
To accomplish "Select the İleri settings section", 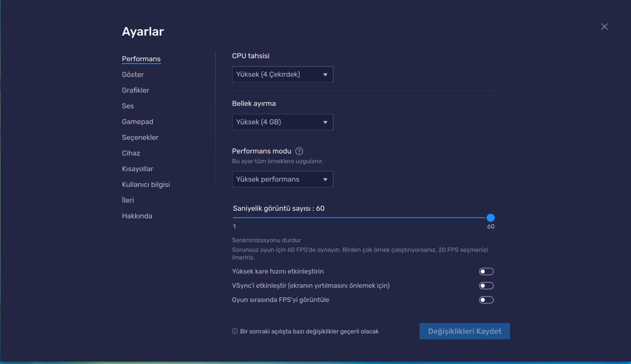I will (128, 200).
